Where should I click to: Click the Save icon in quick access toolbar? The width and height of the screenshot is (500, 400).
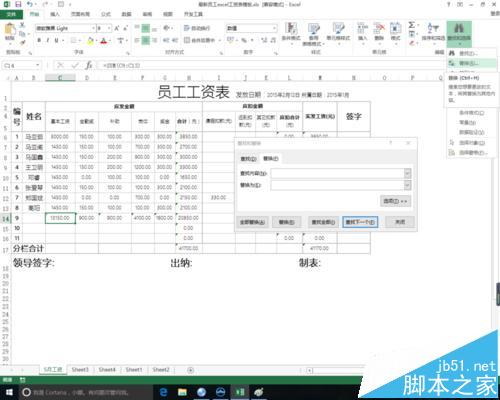(x=18, y=4)
